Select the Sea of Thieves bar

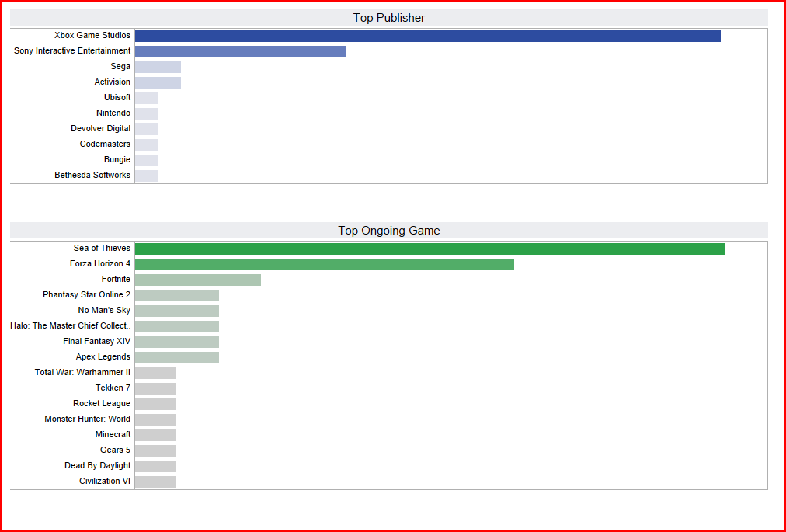tap(430, 249)
